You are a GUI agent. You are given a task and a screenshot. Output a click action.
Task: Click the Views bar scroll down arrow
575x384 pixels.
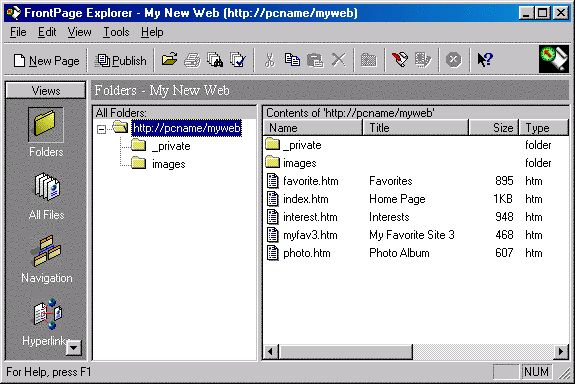point(74,347)
